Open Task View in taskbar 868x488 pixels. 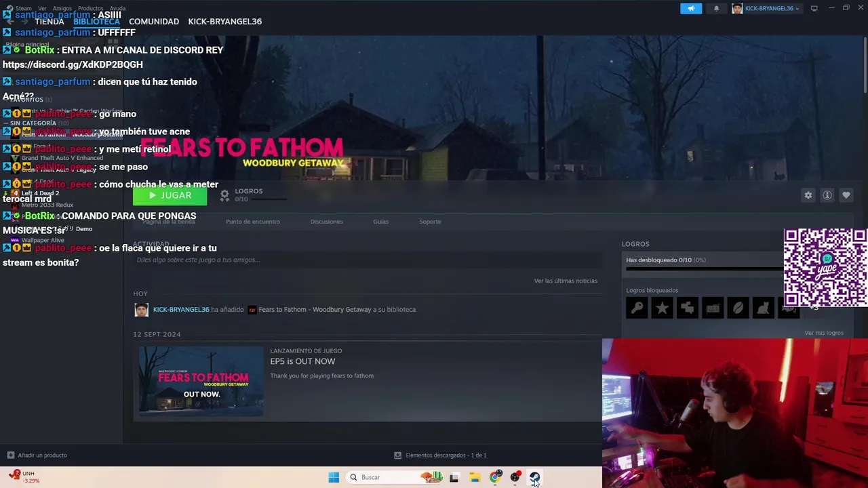point(454,477)
